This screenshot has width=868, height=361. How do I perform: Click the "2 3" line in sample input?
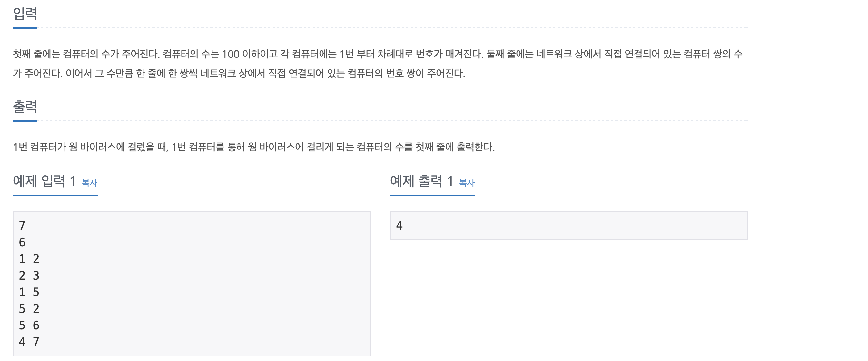pos(29,276)
